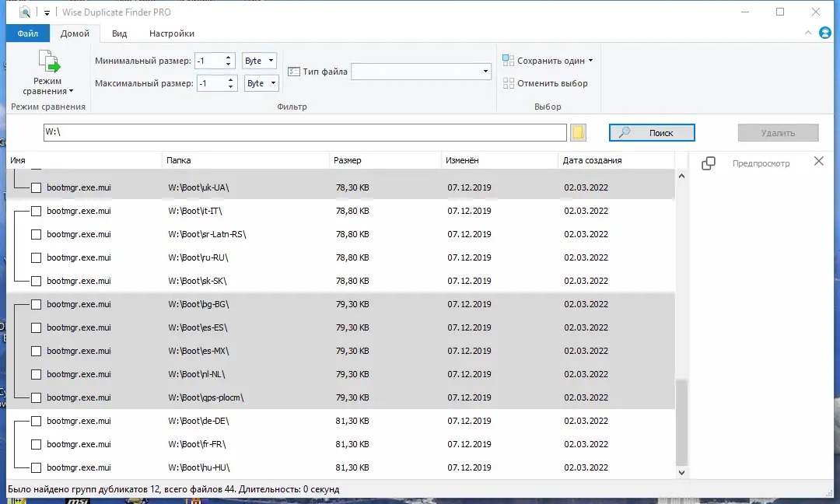Check the file in W:\Boot\bg-BG\
Viewport: 840px width, 504px height.
(x=36, y=304)
